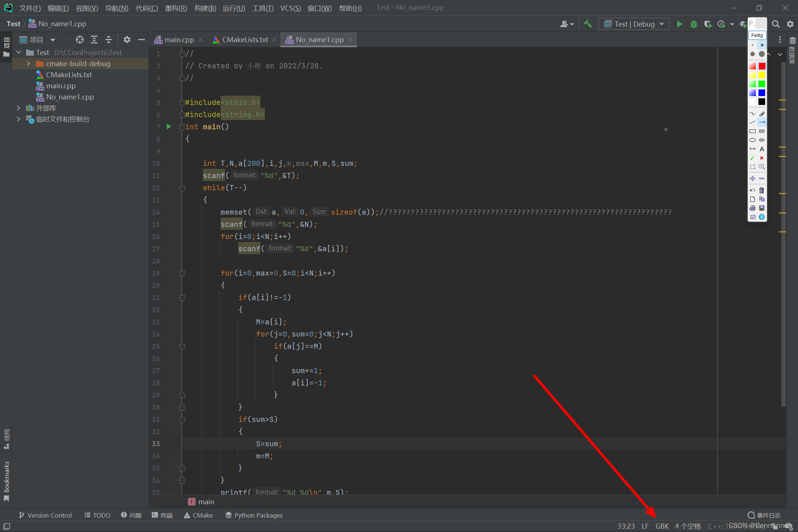Toggle fold marker at while loop line

click(x=182, y=188)
